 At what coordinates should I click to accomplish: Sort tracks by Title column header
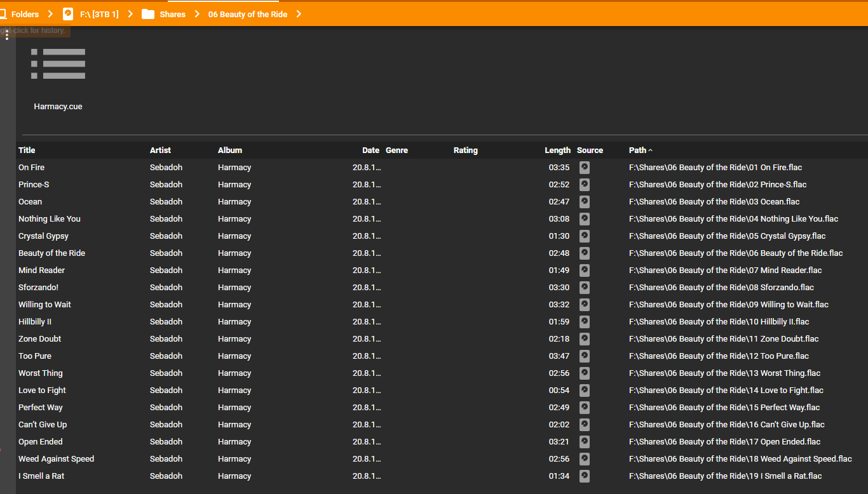(27, 150)
